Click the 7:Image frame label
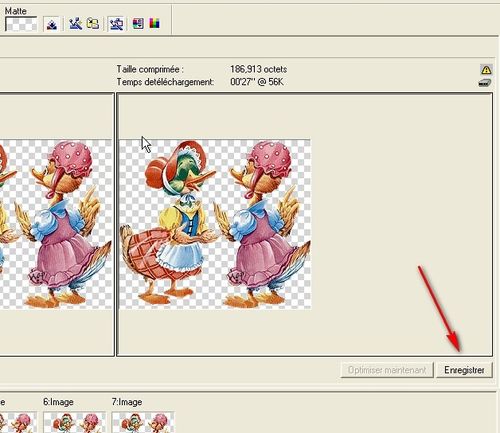This screenshot has height=433, width=500. [127, 402]
